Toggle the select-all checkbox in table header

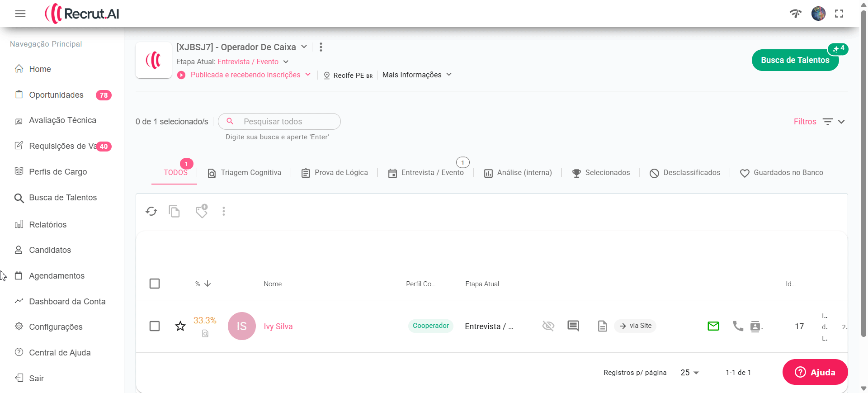[x=155, y=284]
